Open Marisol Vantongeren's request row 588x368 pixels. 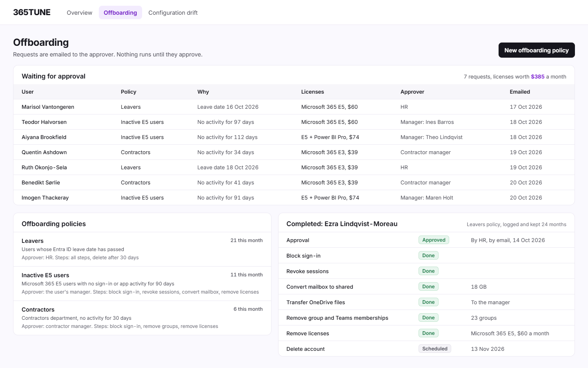click(x=294, y=107)
